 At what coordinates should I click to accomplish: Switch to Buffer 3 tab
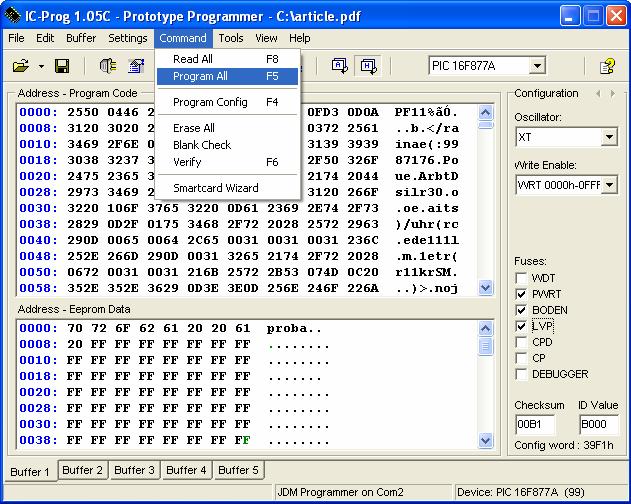coord(134,470)
